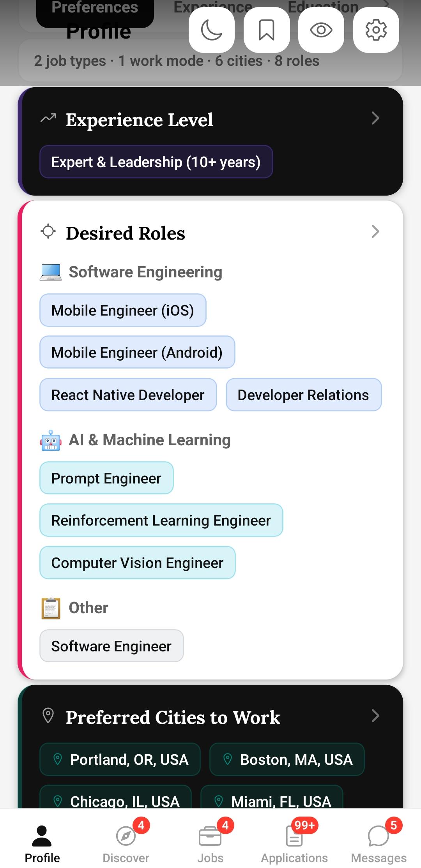Tap the Boston, MA, USA location pin

click(228, 759)
